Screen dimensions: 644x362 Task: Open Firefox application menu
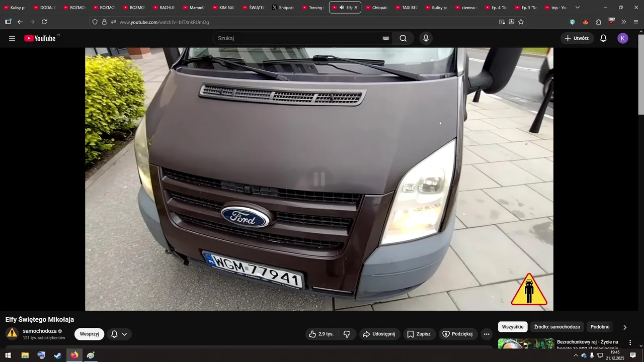pos(636,22)
